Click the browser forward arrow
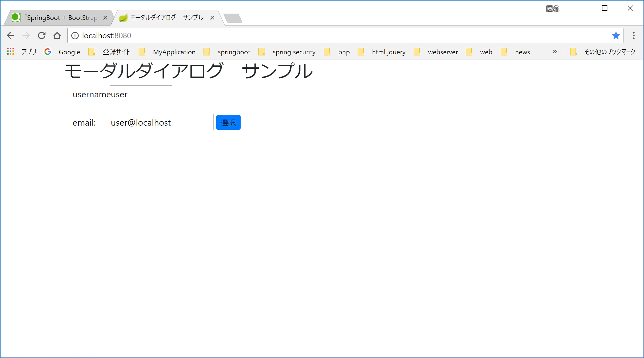This screenshot has width=644, height=358. 26,35
